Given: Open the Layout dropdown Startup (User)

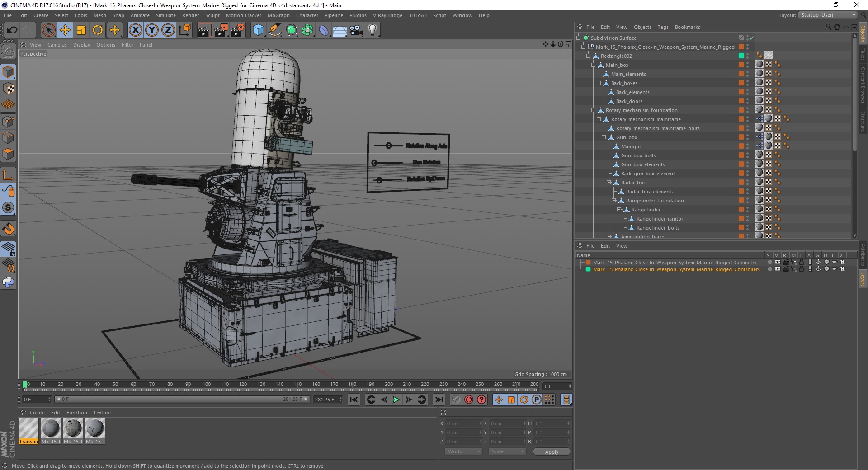Looking at the screenshot, I should coord(827,15).
